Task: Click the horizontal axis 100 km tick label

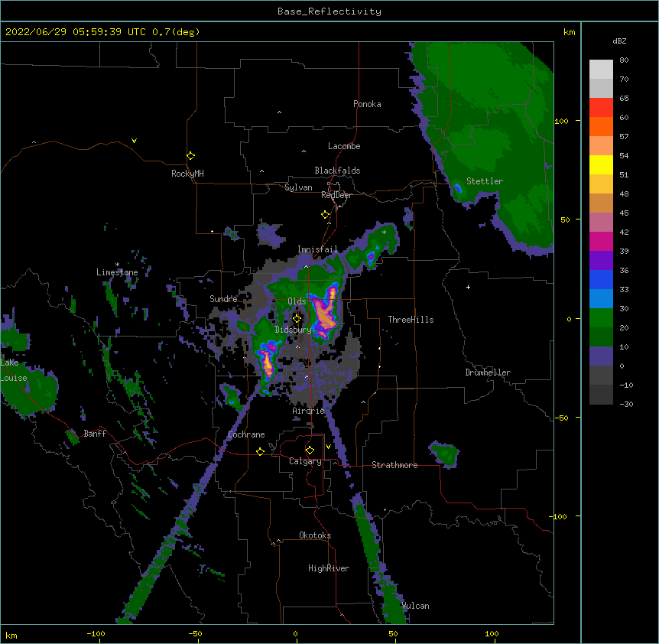Action: [x=492, y=633]
